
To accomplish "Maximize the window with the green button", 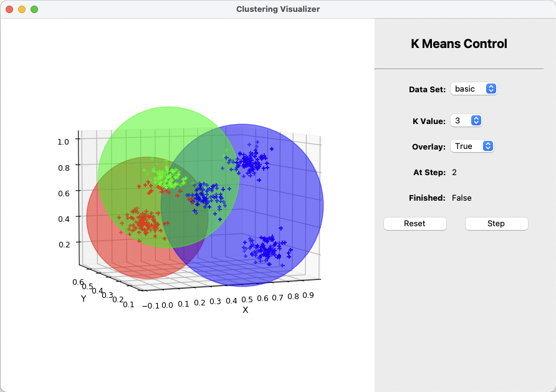I will (34, 9).
